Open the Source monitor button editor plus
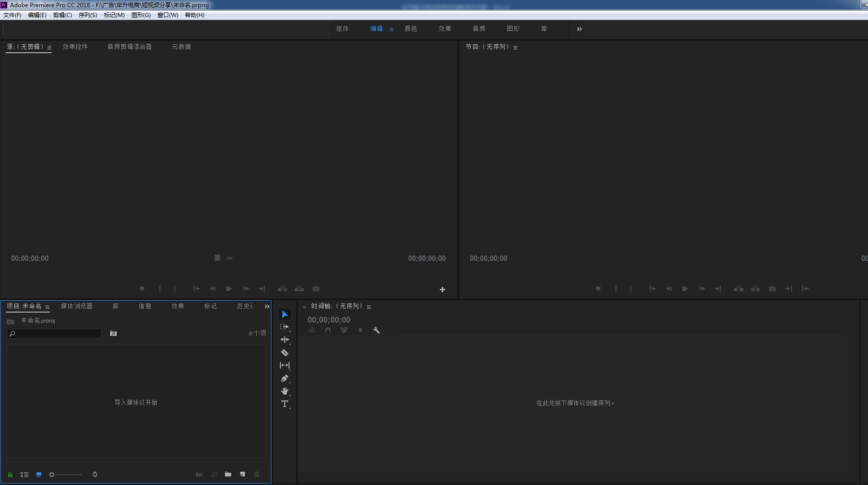 [x=442, y=290]
